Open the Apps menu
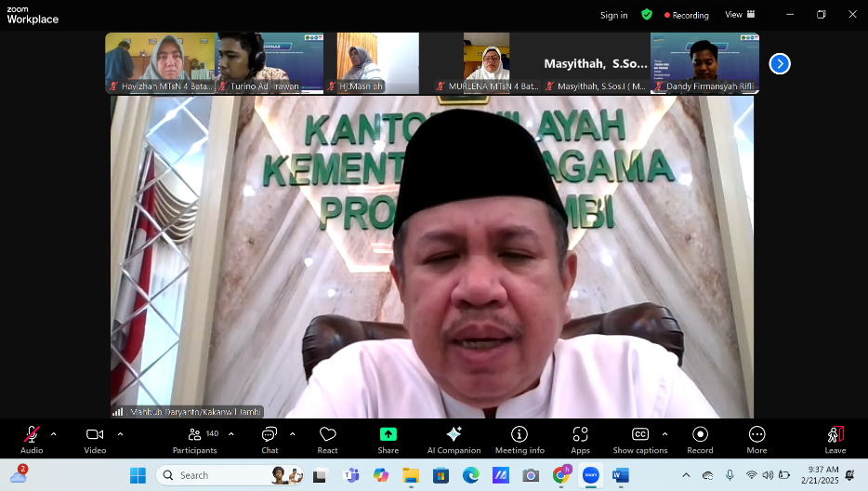 580,440
